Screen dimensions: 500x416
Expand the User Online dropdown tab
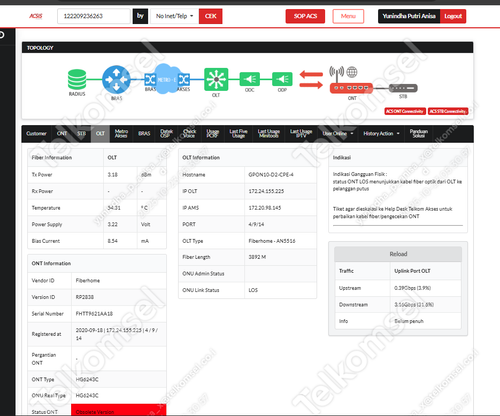click(338, 134)
